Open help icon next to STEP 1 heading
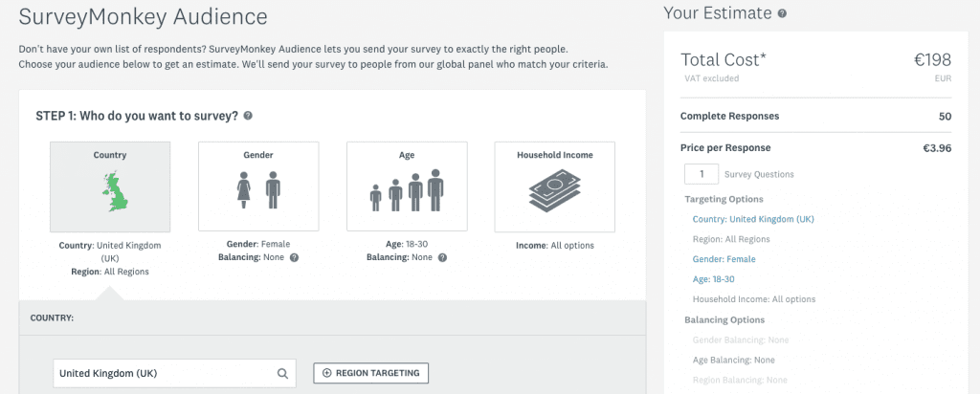Screen dimensions: 980x394 (x=248, y=116)
